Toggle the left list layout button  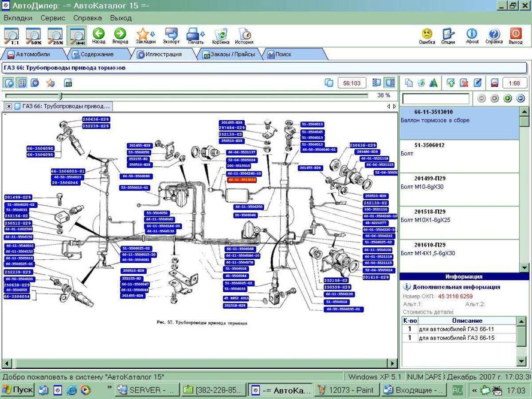377,82
